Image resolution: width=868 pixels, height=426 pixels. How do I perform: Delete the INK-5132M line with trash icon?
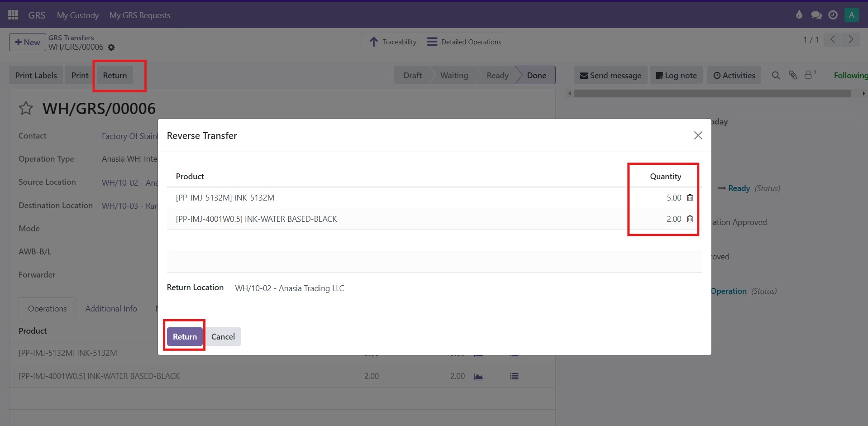(690, 198)
